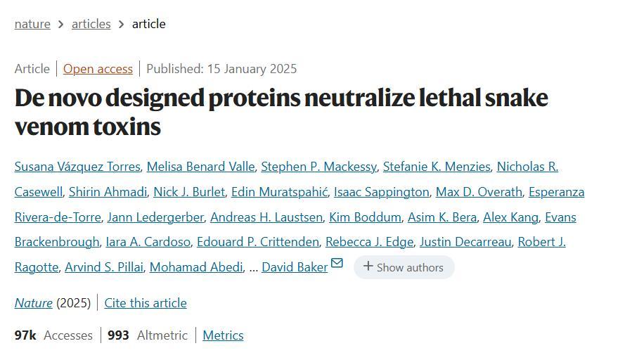Viewport: 644px width, 353px height.
Task: Open the article Metrics link
Action: [223, 335]
